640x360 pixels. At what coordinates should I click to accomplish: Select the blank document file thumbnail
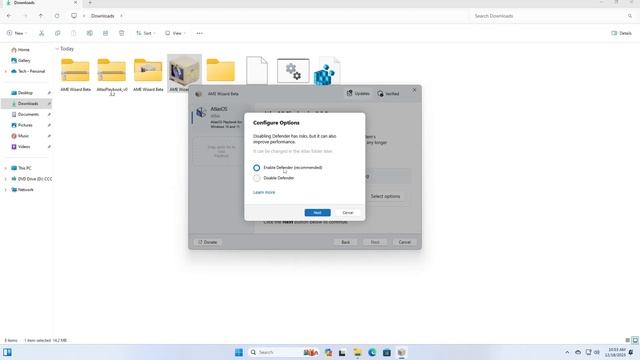257,70
